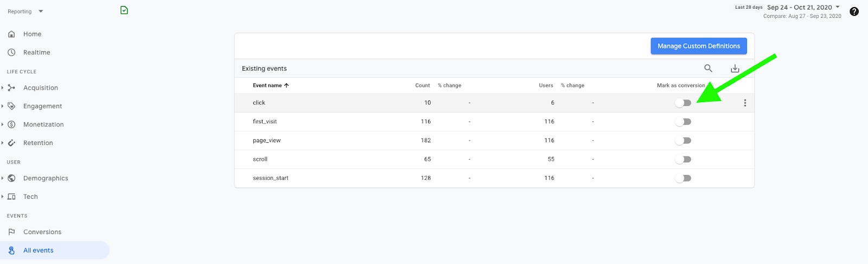
Task: Click the Realtime clock icon
Action: click(11, 53)
